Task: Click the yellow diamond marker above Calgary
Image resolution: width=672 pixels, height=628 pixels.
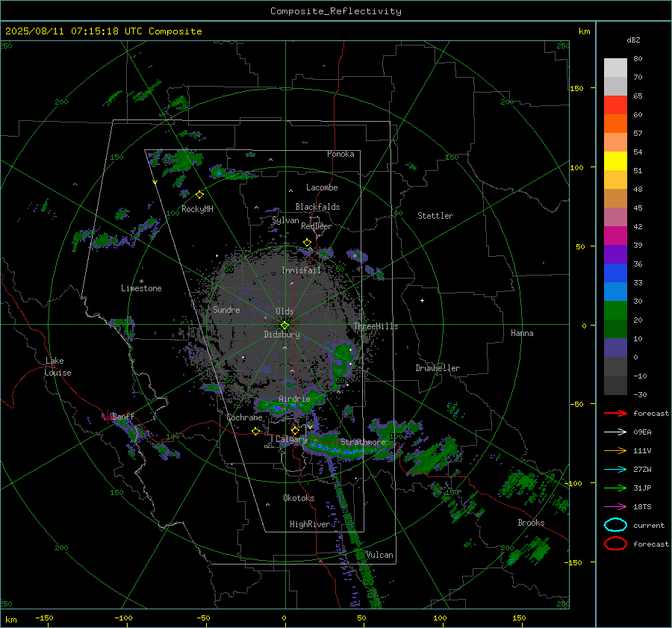Action: (x=295, y=430)
